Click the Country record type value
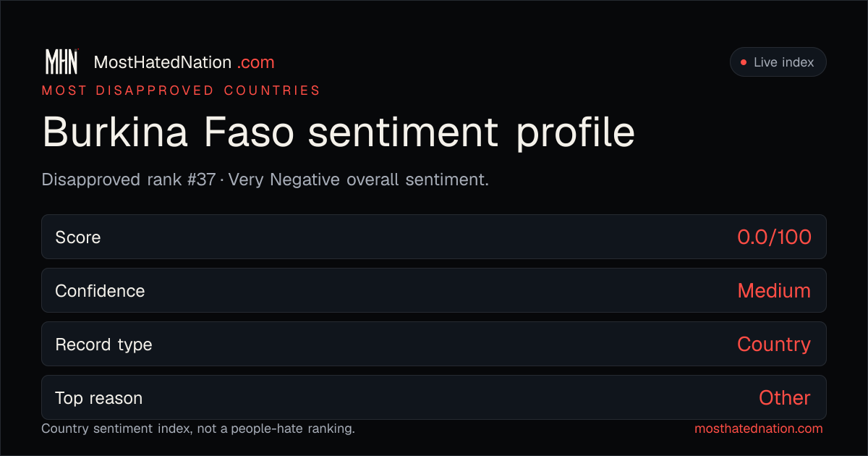 (x=774, y=345)
